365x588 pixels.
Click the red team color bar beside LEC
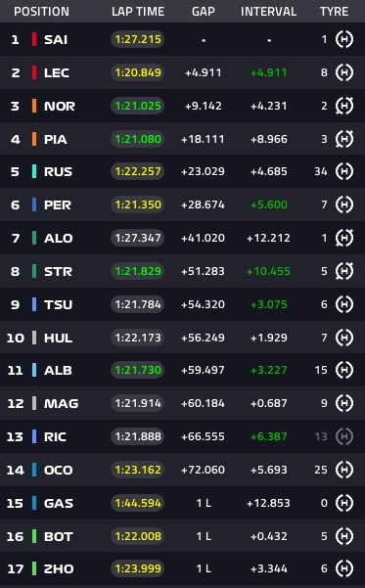(x=34, y=72)
